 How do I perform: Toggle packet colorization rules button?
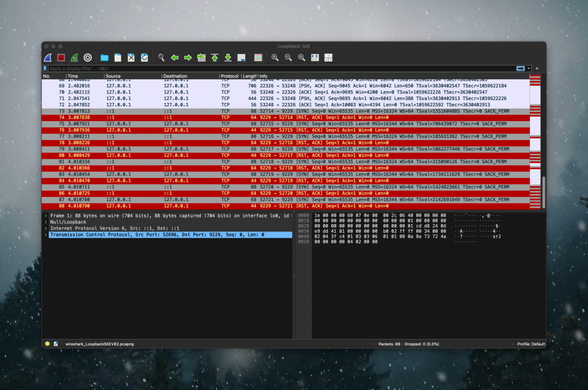click(258, 57)
